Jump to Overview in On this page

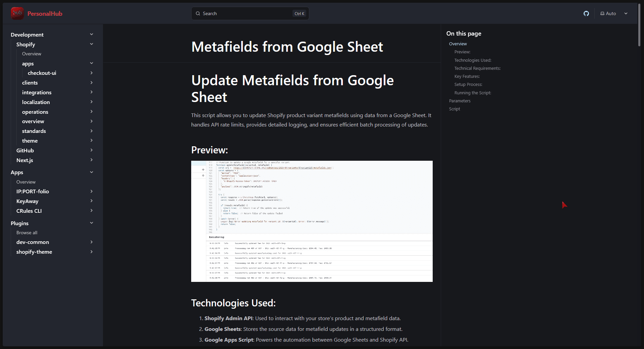[x=458, y=44]
